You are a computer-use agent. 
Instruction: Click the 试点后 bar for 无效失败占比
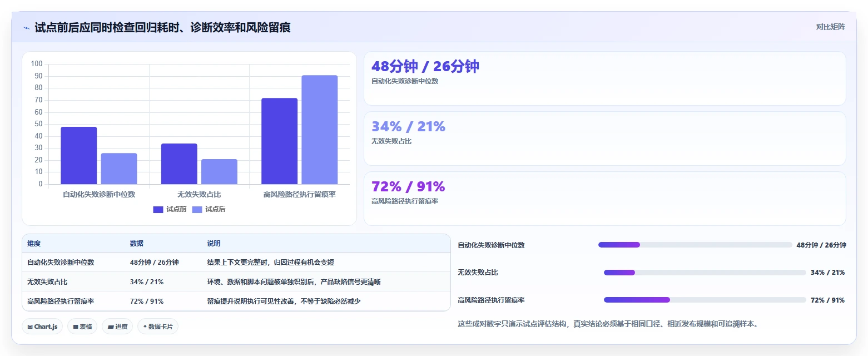[x=219, y=172]
